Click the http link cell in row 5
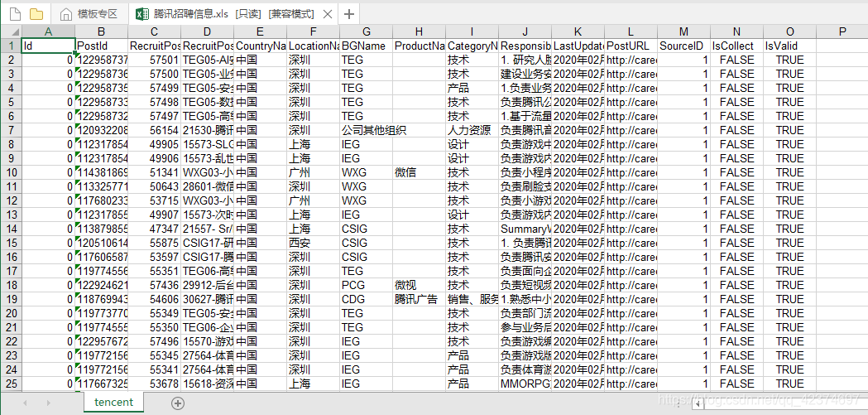The height and width of the screenshot is (415, 868). click(631, 102)
